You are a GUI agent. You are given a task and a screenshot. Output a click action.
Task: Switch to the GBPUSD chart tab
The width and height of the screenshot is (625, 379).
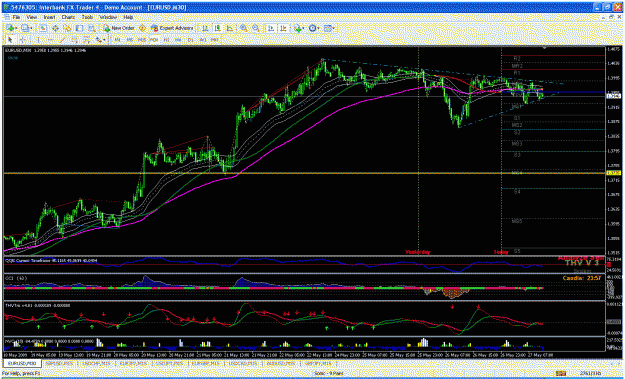[58, 363]
